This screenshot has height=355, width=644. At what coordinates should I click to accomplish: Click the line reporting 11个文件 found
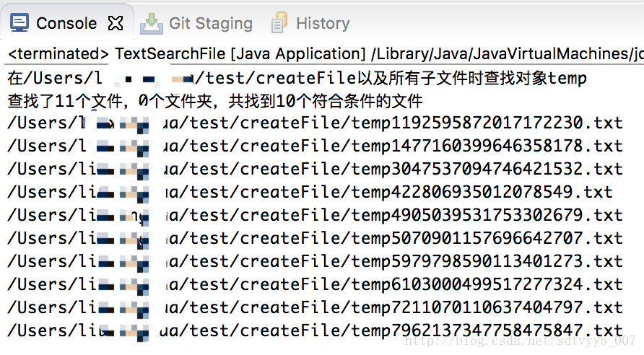click(215, 101)
